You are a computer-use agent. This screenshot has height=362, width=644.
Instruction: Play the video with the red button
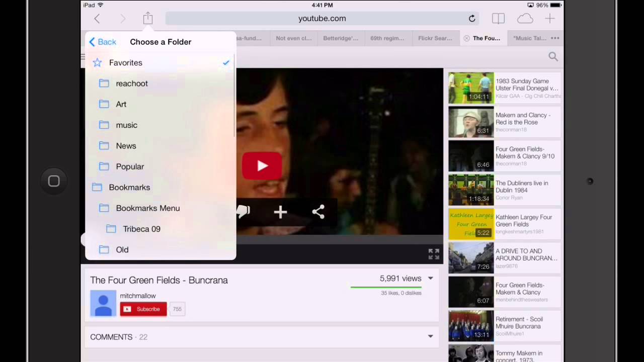click(262, 166)
